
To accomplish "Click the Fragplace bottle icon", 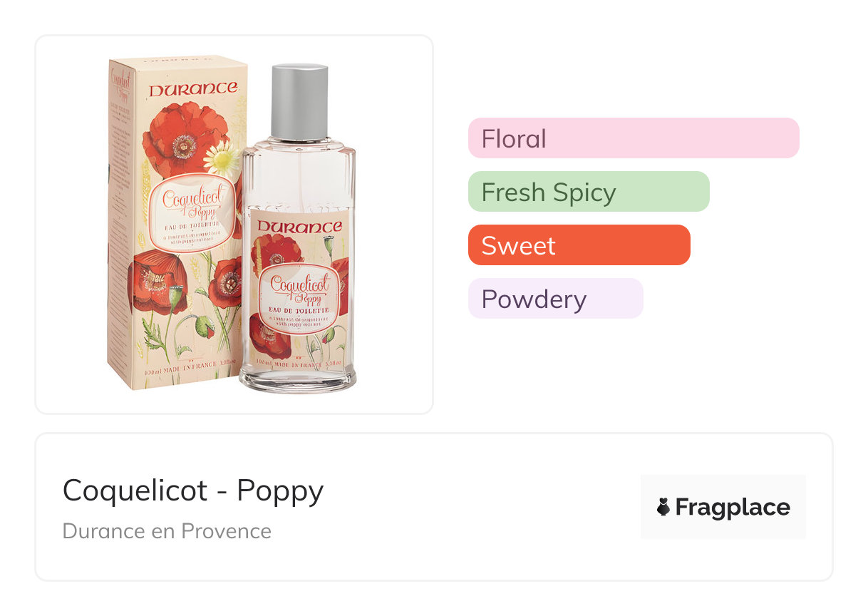I will point(663,508).
